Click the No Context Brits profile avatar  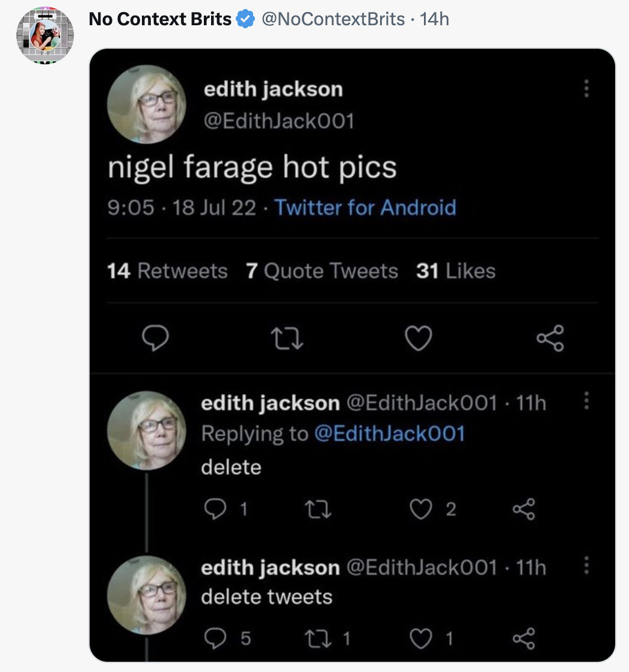[44, 34]
